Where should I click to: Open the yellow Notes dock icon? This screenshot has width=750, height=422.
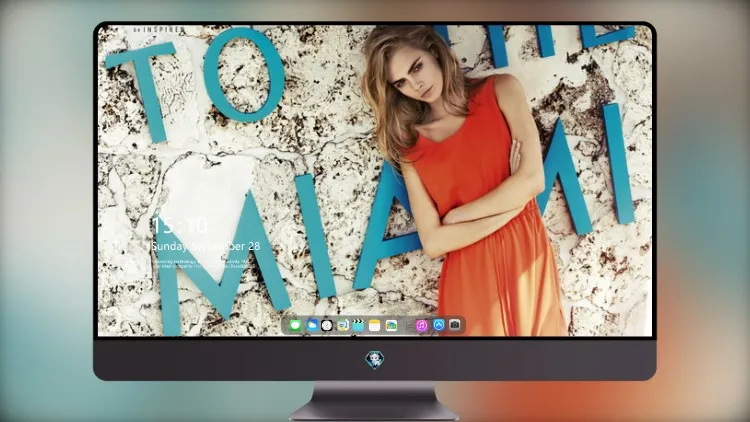[x=375, y=325]
